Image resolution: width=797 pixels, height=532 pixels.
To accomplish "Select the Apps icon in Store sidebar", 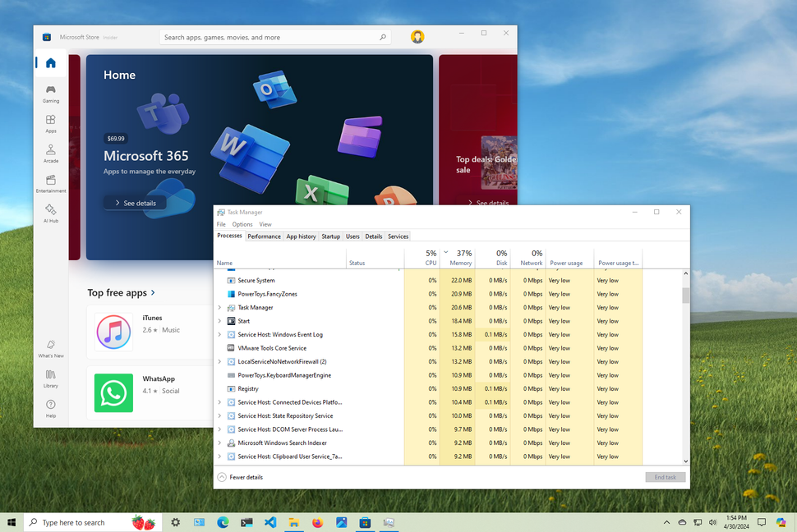I will tap(50, 124).
